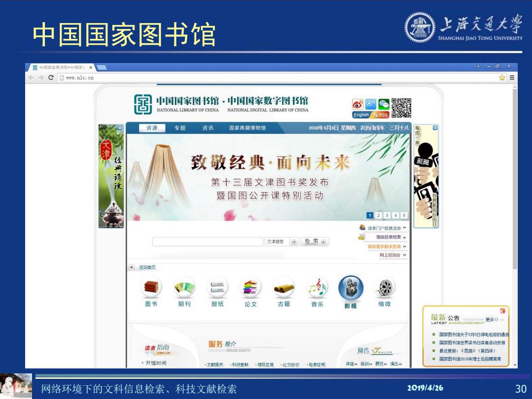This screenshot has width=532, height=399.
Task: Open the 检索证明 service link
Action: (317, 365)
